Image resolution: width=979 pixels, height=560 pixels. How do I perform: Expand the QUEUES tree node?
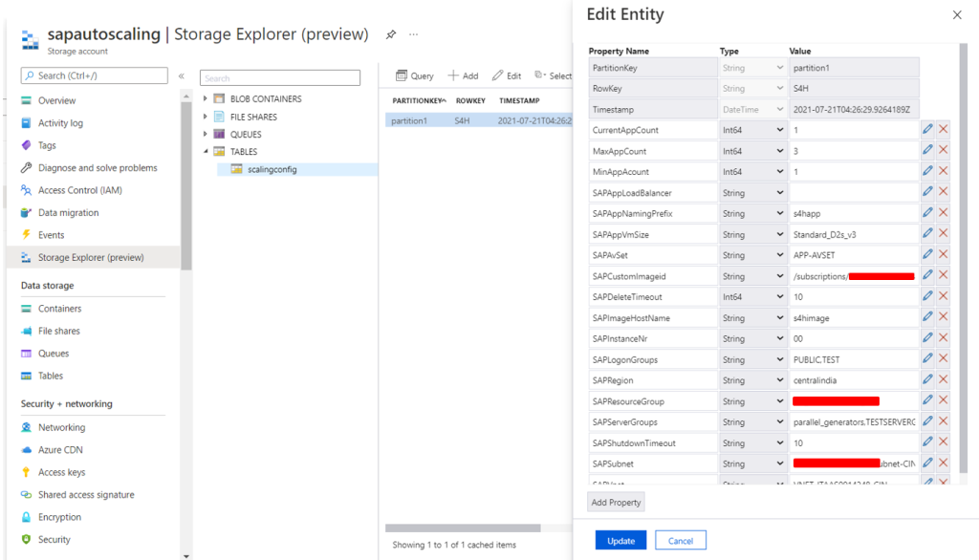206,134
